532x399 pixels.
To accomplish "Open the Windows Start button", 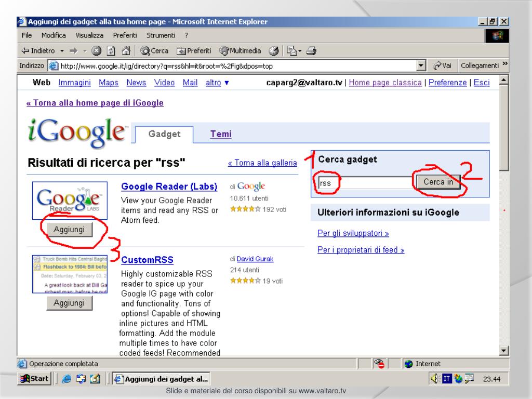I will click(x=34, y=379).
